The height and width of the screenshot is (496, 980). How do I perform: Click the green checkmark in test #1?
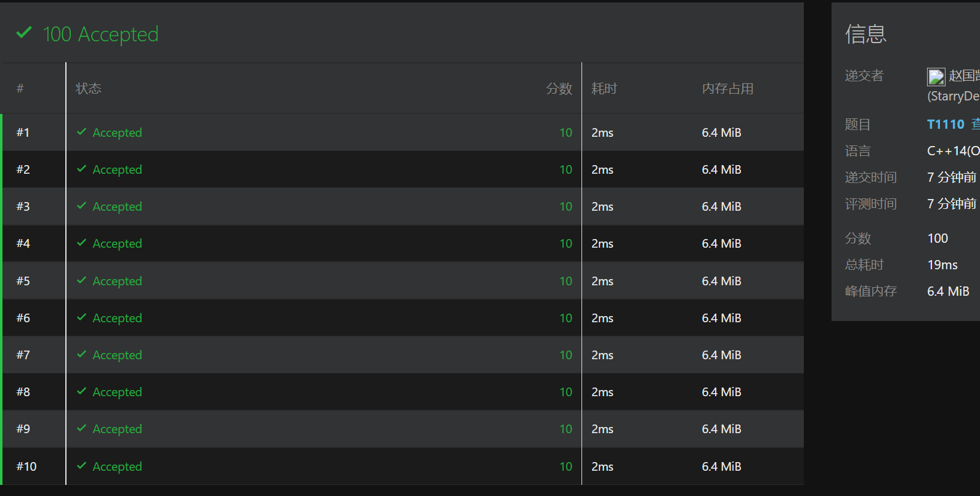click(x=81, y=132)
